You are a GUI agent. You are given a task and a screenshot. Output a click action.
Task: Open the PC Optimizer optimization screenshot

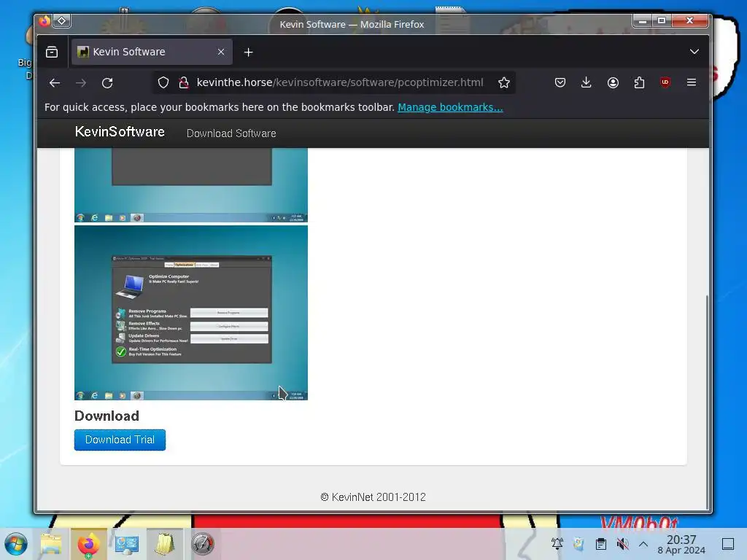pos(191,313)
